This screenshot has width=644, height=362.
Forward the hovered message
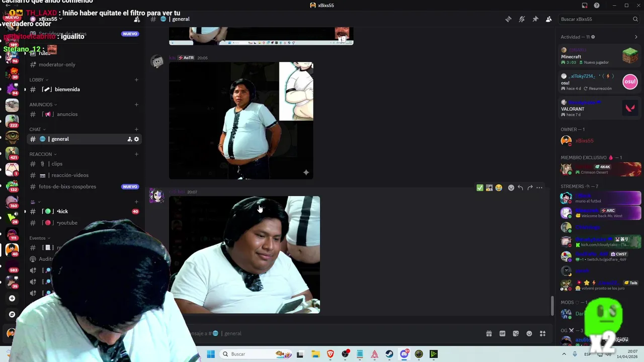click(530, 188)
